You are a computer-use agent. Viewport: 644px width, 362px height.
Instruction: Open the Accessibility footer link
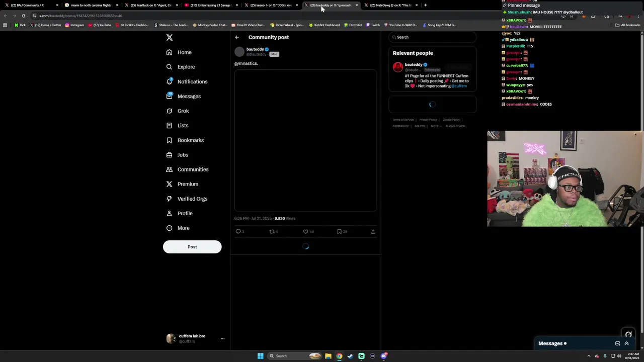(x=400, y=126)
